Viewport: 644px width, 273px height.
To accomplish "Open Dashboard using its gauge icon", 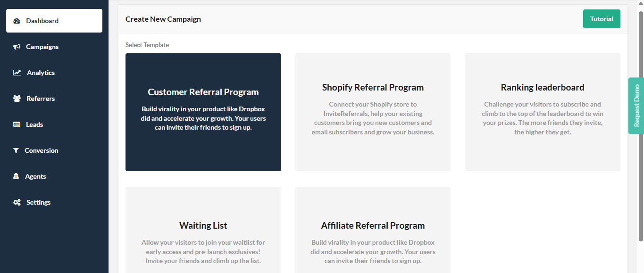I will point(17,20).
